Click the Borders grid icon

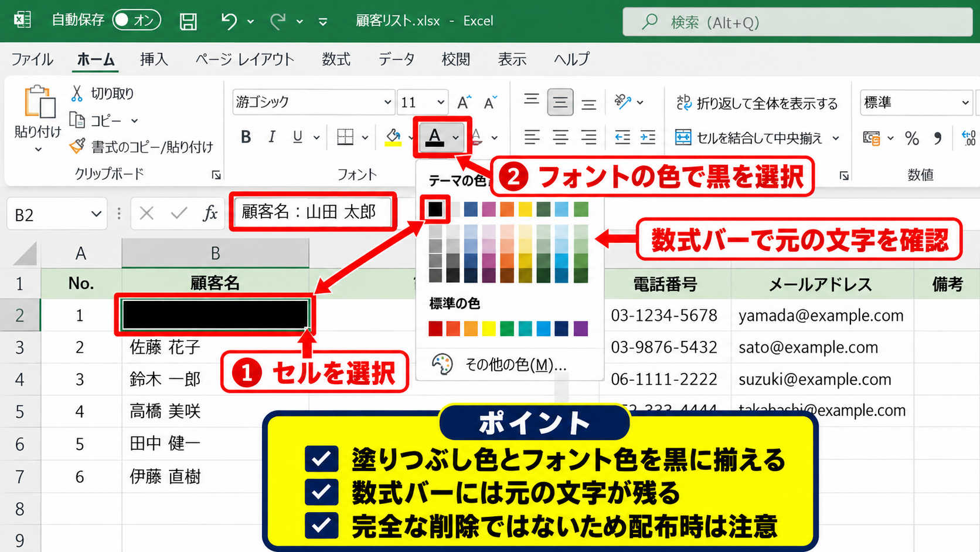(x=345, y=137)
